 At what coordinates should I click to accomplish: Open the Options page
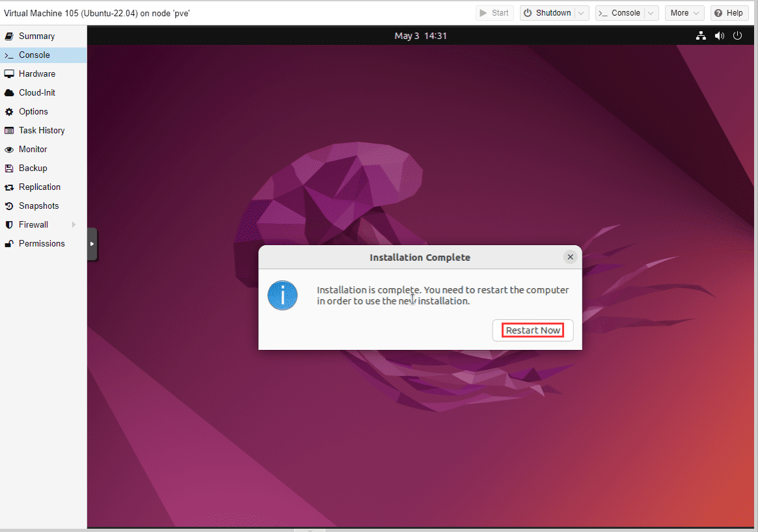click(43, 112)
